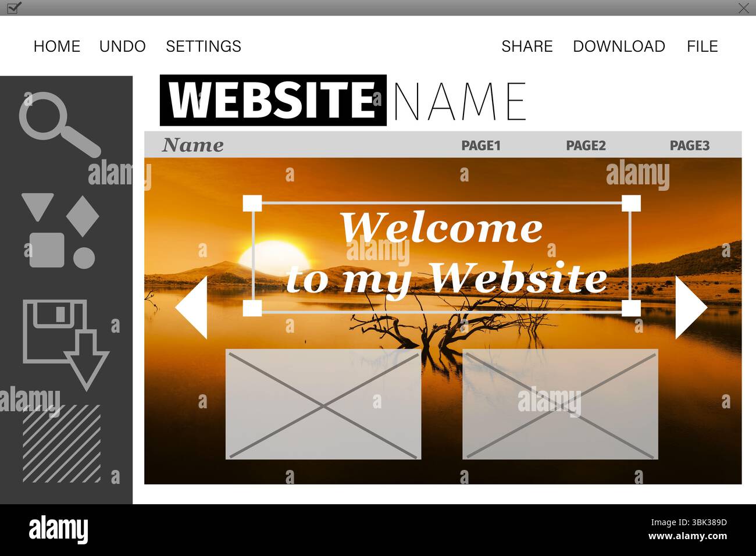Switch to PAGE2 in site navigation
The height and width of the screenshot is (556, 756).
(586, 145)
